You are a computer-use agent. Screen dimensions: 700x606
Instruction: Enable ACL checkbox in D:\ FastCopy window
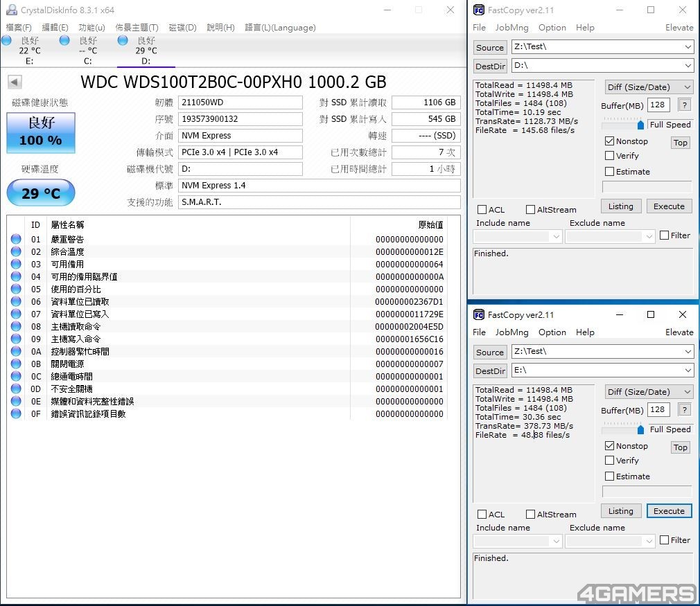tap(482, 209)
